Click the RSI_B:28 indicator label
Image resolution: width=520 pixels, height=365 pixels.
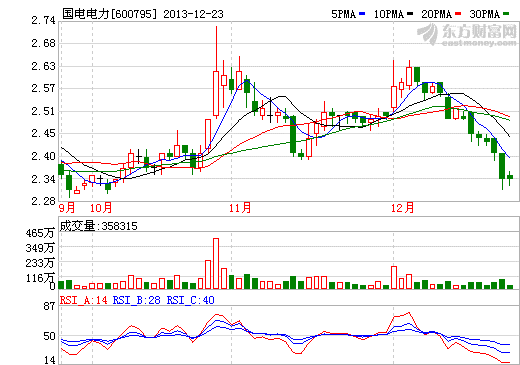pos(137,300)
